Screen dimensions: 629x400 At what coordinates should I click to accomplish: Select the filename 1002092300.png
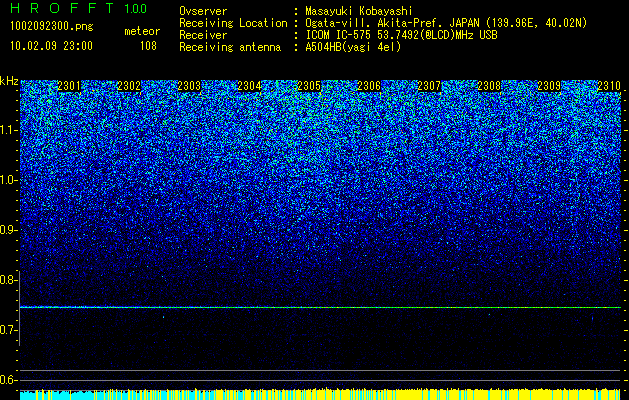[52, 27]
